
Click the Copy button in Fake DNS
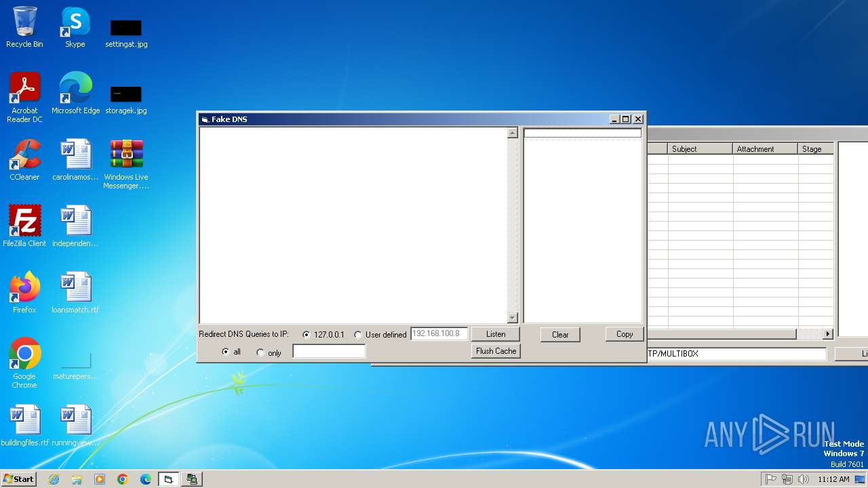[x=625, y=334]
